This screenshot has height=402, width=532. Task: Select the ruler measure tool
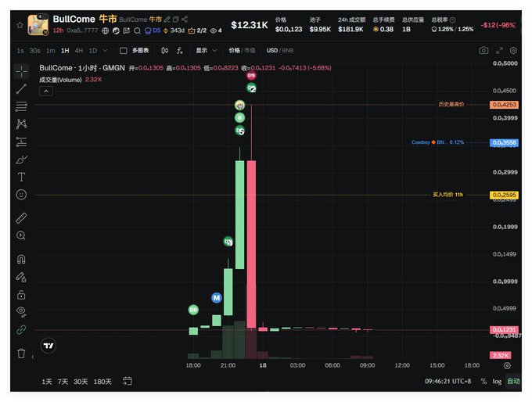coord(21,217)
